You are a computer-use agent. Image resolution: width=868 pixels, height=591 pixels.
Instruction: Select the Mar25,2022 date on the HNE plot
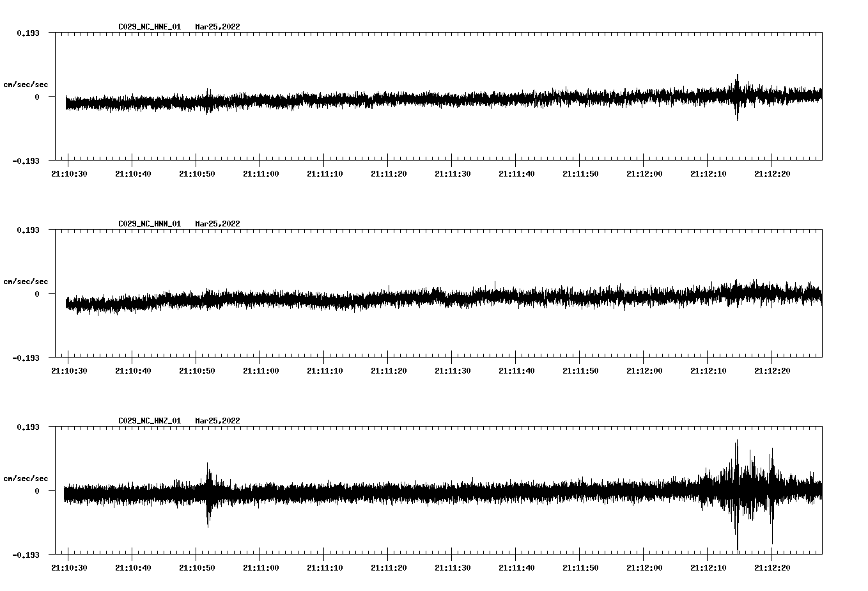(x=217, y=27)
